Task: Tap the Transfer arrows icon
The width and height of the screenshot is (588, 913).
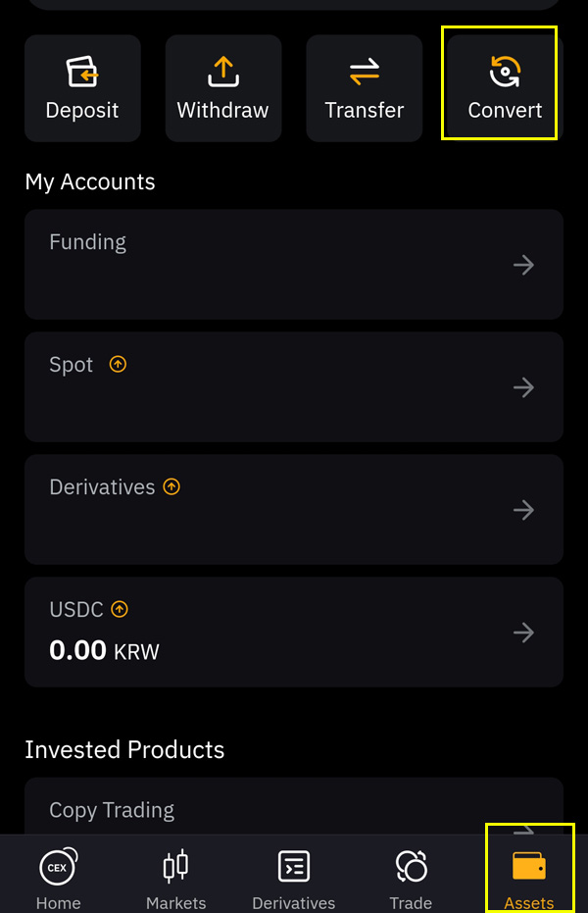Action: coord(365,72)
